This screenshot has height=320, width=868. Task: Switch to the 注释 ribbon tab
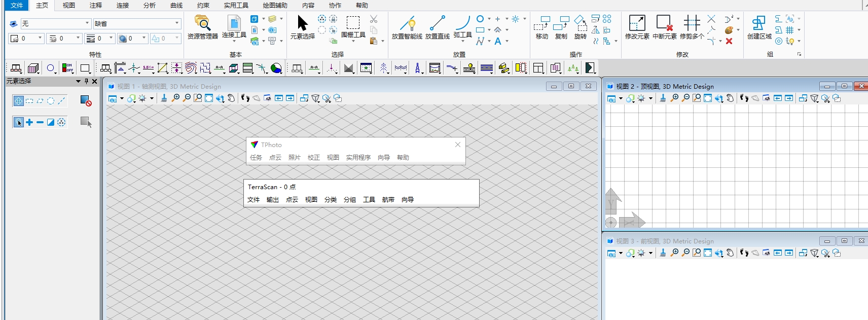click(95, 5)
